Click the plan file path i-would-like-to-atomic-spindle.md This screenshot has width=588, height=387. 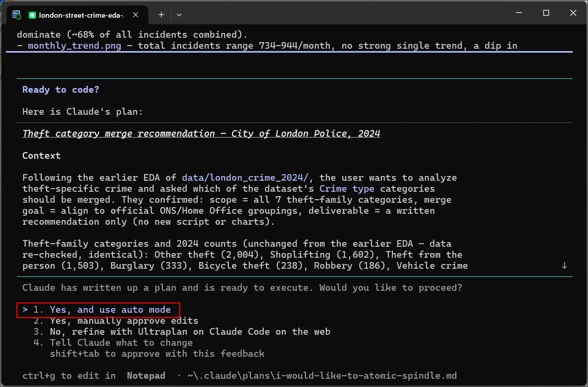(322, 376)
